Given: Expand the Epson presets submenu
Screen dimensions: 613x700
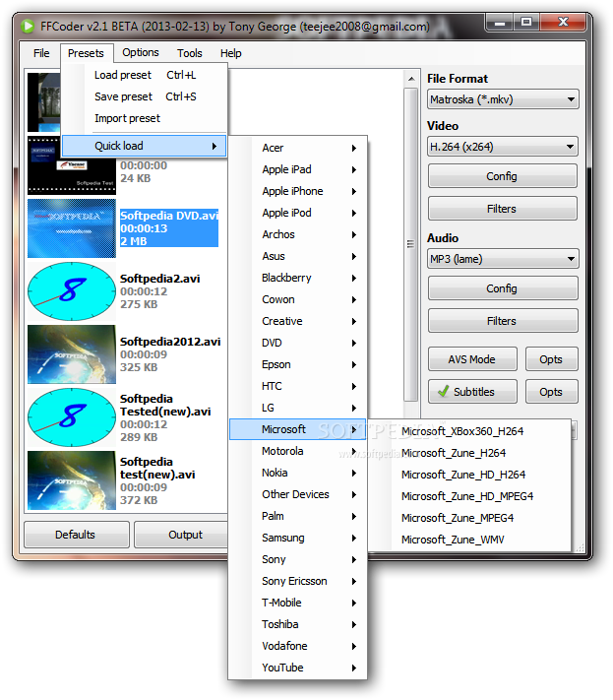Looking at the screenshot, I should tap(297, 364).
